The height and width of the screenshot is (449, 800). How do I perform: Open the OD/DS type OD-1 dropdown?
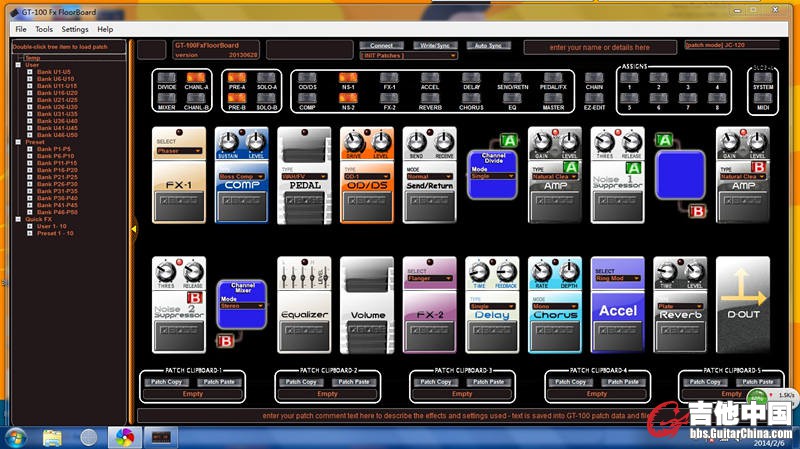point(367,177)
